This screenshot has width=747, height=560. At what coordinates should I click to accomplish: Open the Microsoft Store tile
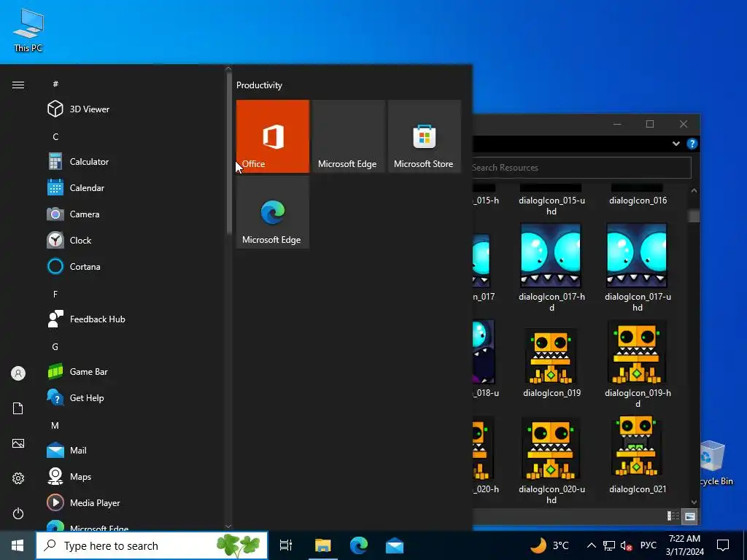tap(424, 136)
